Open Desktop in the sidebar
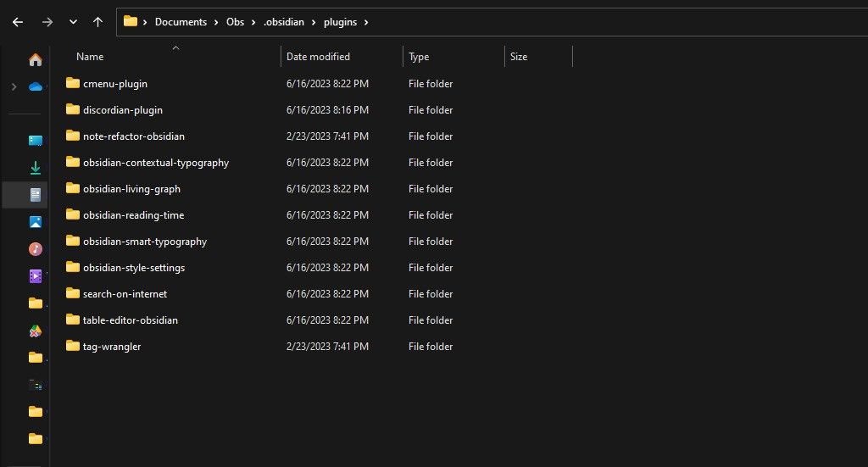The height and width of the screenshot is (467, 868). [36, 141]
